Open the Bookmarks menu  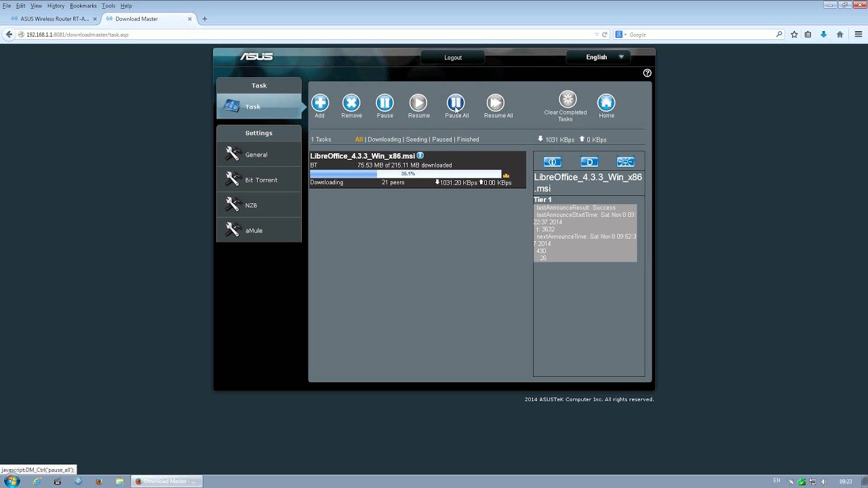coord(83,5)
